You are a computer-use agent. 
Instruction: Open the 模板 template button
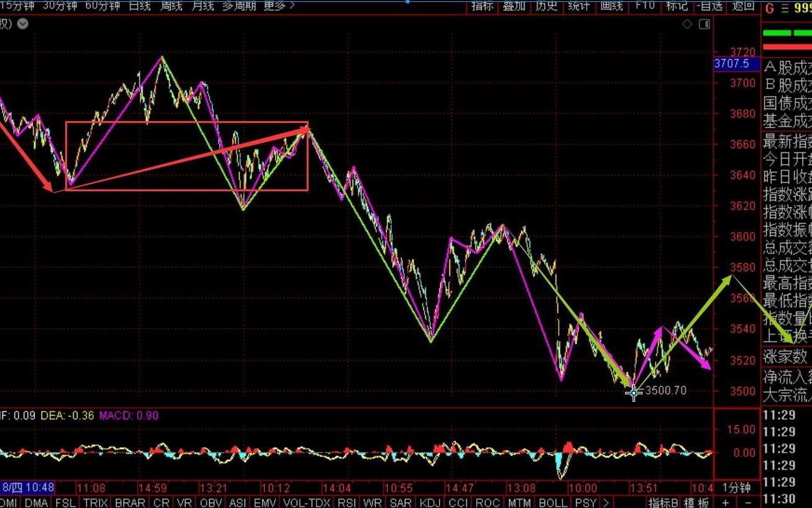click(697, 502)
